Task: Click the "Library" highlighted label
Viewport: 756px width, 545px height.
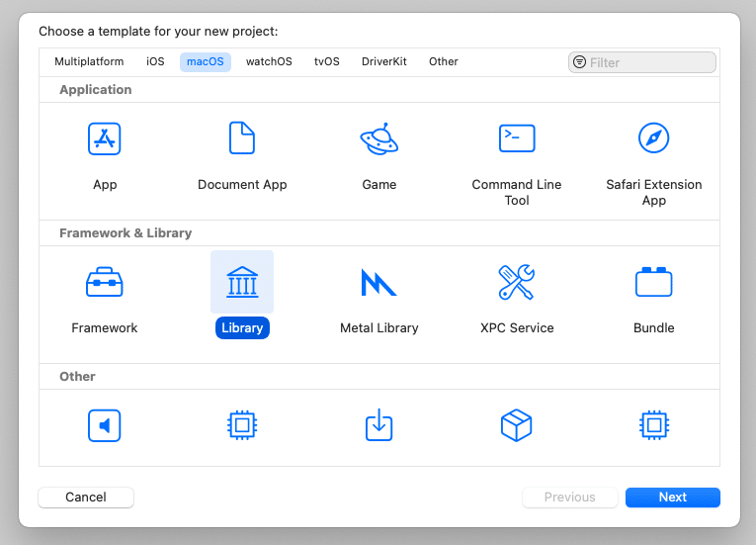Action: click(242, 327)
